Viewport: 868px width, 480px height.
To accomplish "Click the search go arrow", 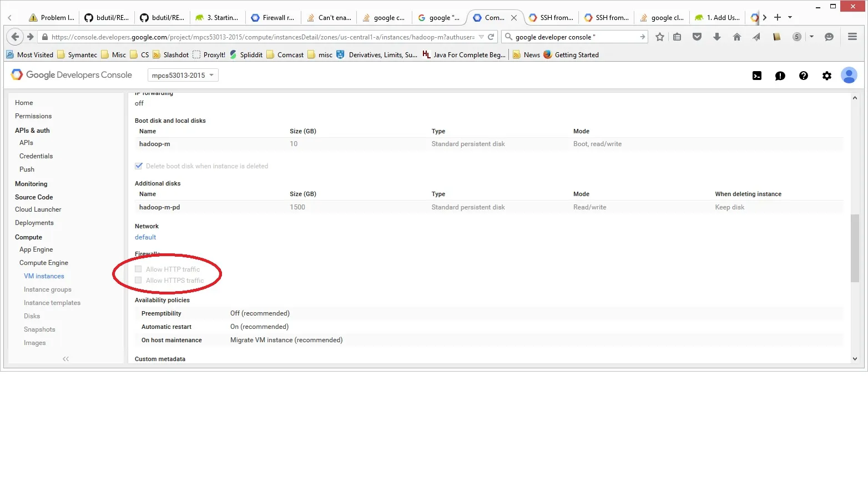I will click(x=643, y=37).
